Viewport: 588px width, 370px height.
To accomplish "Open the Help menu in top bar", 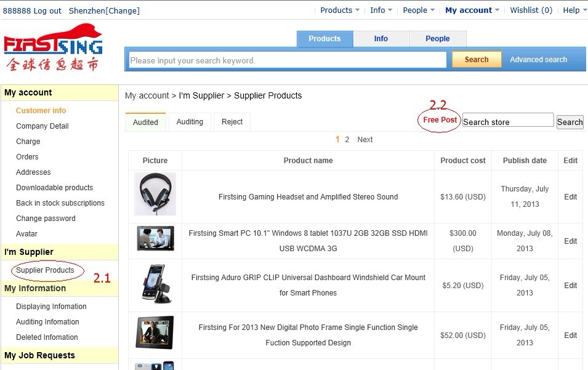I will (x=575, y=10).
